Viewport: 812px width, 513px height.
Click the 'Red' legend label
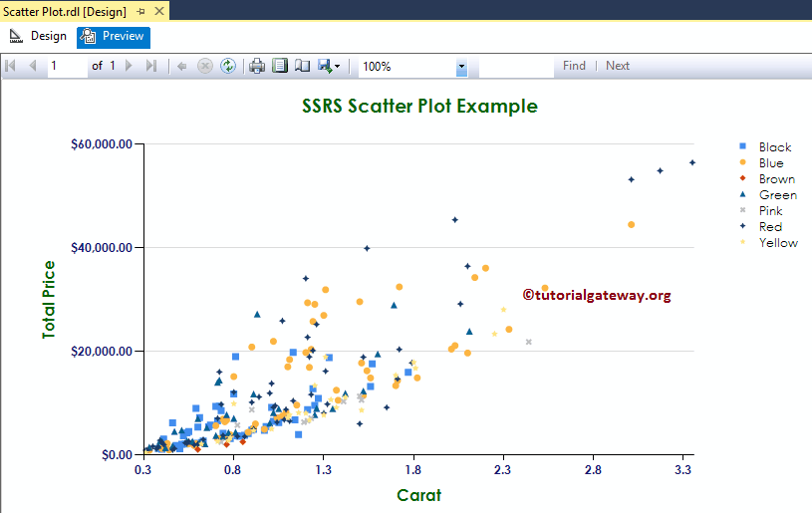point(770,227)
